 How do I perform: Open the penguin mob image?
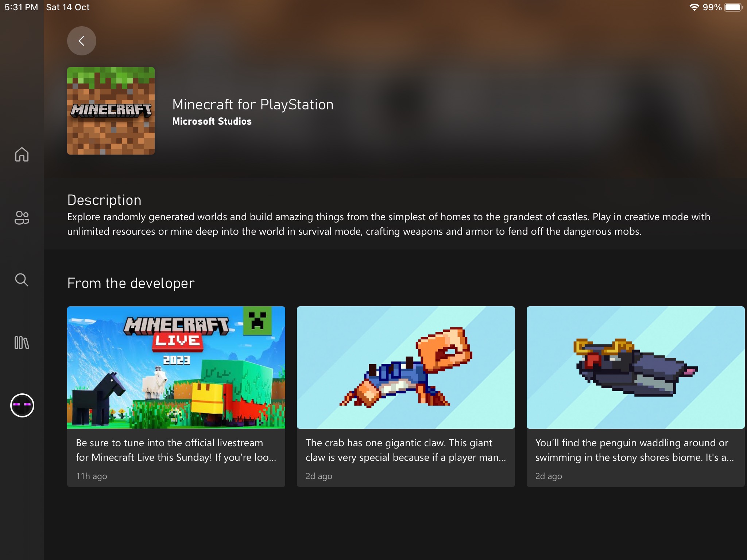pos(635,367)
